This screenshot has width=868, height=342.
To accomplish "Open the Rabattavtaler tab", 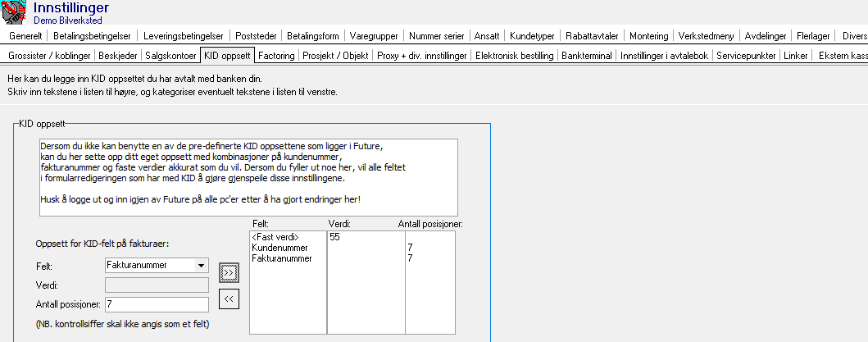I will 592,36.
